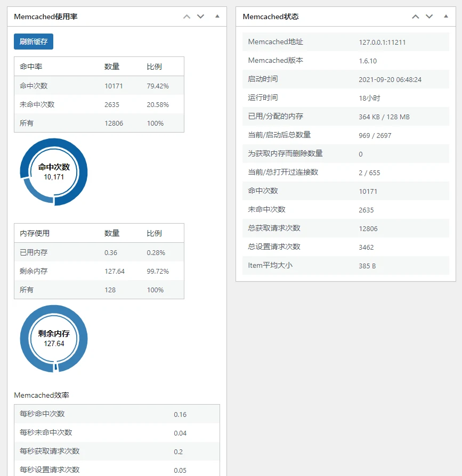462x476 pixels.
Task: Click Item average size 385 B
Action: pyautogui.click(x=367, y=266)
